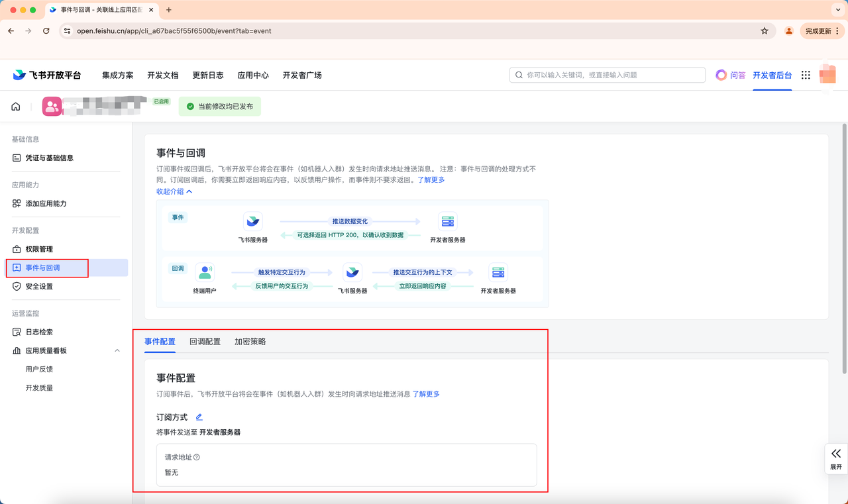Open the app grid launcher icon
848x504 pixels.
pyautogui.click(x=806, y=76)
